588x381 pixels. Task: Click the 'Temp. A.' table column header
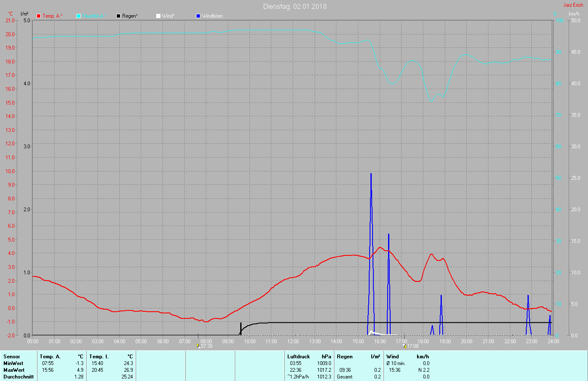50,357
